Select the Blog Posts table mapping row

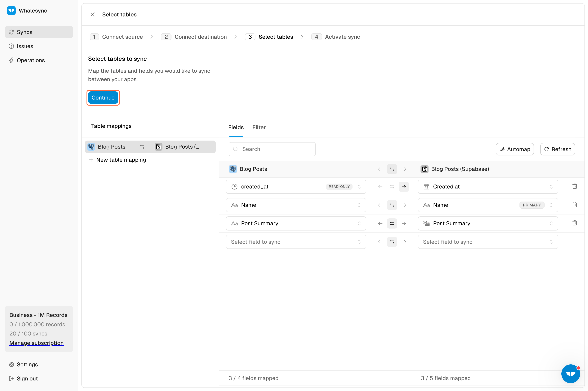[x=150, y=147]
